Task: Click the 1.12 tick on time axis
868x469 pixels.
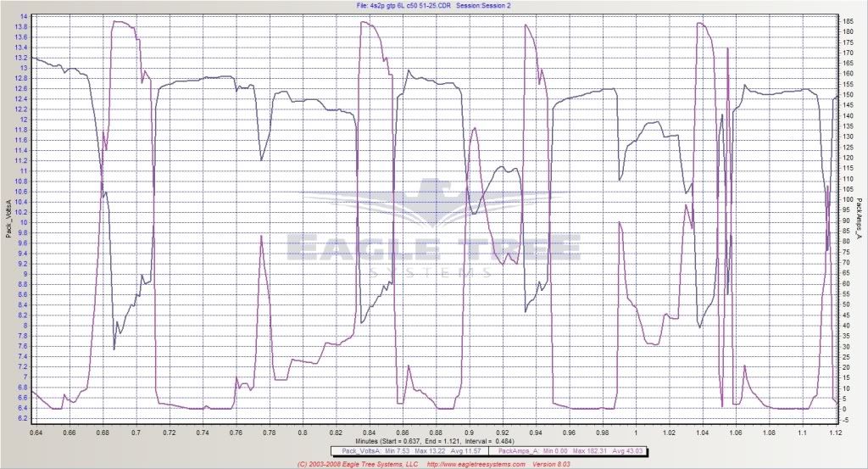Action: 837,432
